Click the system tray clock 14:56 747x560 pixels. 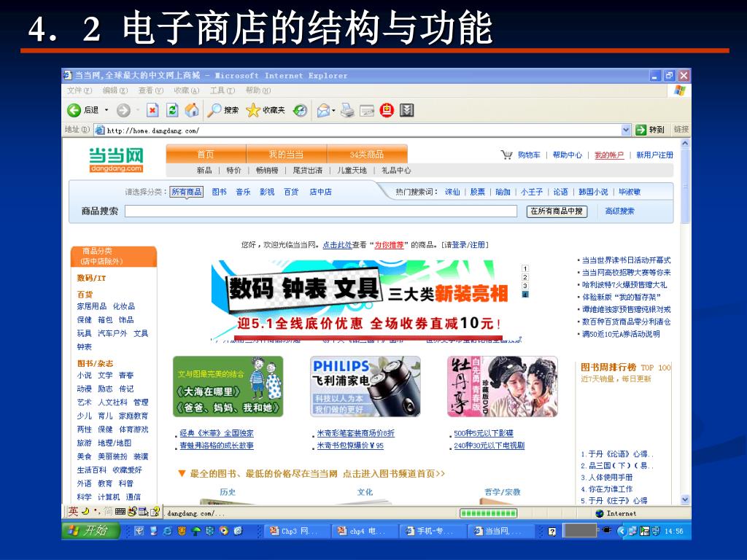point(673,531)
